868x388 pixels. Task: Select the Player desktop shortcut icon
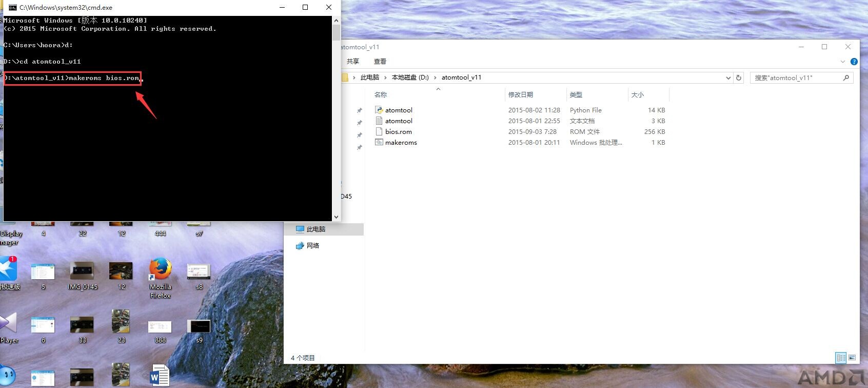click(9, 328)
